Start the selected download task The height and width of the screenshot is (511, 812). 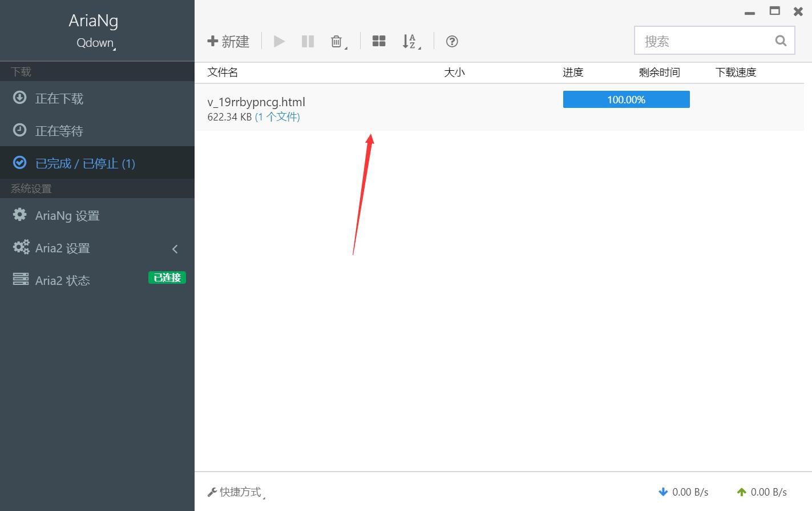279,41
